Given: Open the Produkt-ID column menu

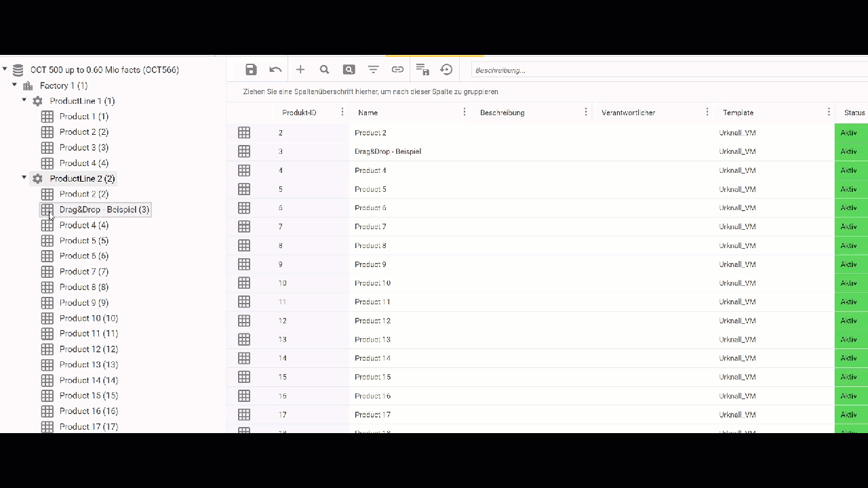Looking at the screenshot, I should pyautogui.click(x=342, y=112).
